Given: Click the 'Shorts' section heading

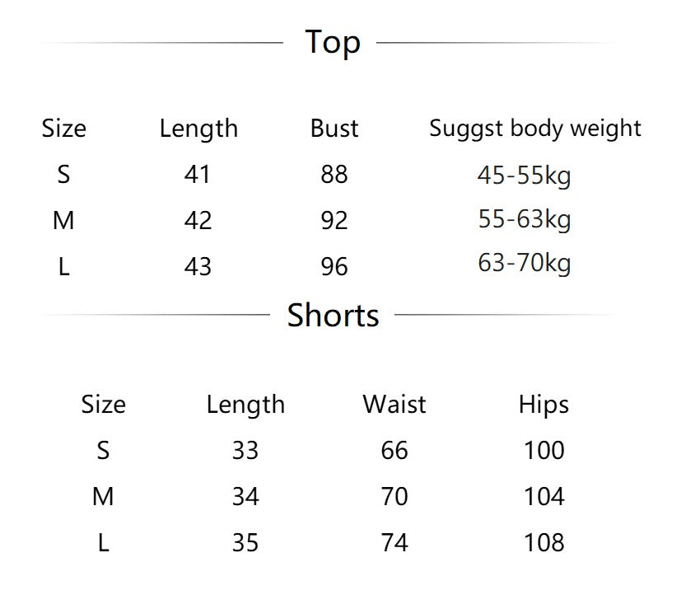Looking at the screenshot, I should [333, 315].
